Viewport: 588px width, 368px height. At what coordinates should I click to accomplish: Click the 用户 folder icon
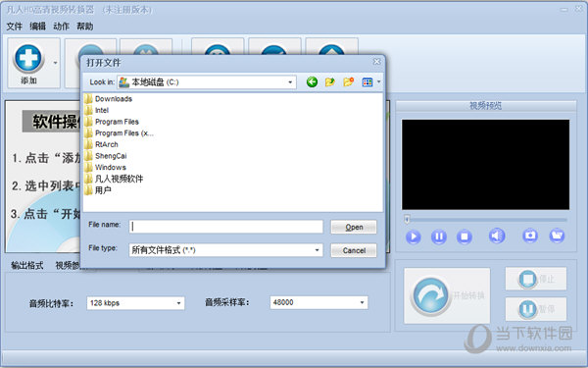click(x=88, y=190)
